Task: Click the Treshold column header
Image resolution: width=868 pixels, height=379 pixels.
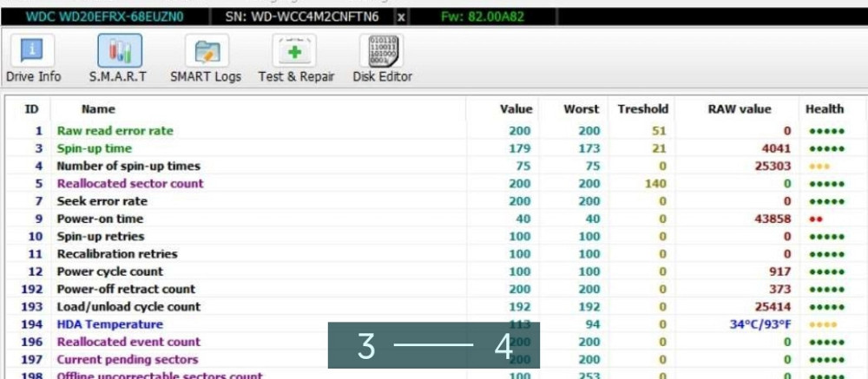Action: pyautogui.click(x=642, y=109)
